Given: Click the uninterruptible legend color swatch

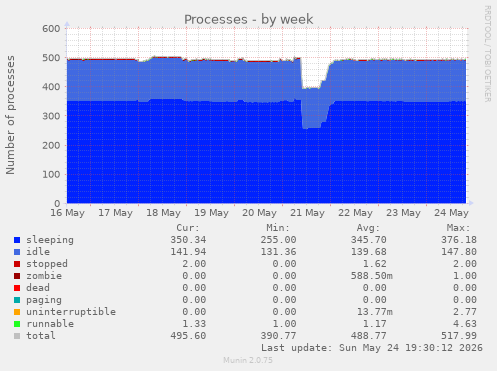Looking at the screenshot, I should pos(17,312).
